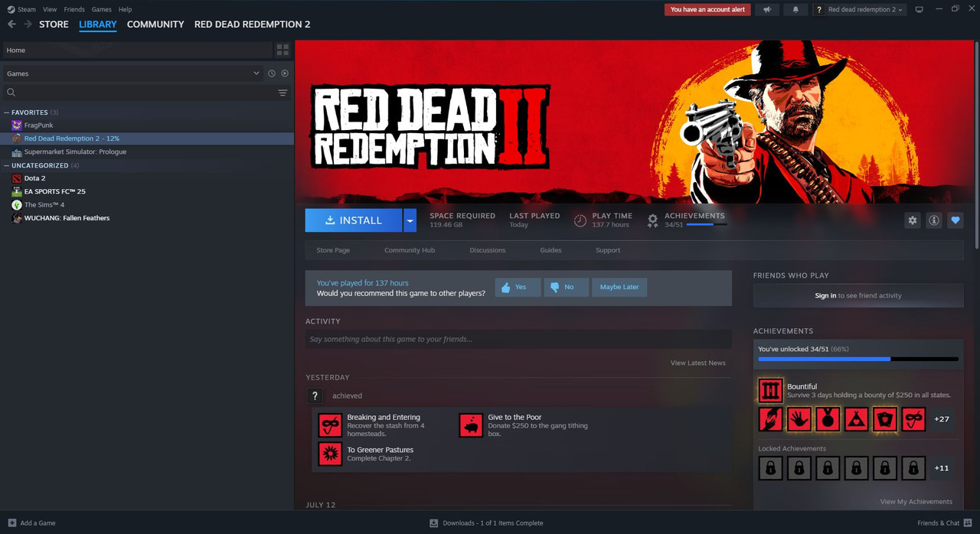Click the triangle symbol achievement icon
The height and width of the screenshot is (534, 980).
click(x=856, y=419)
